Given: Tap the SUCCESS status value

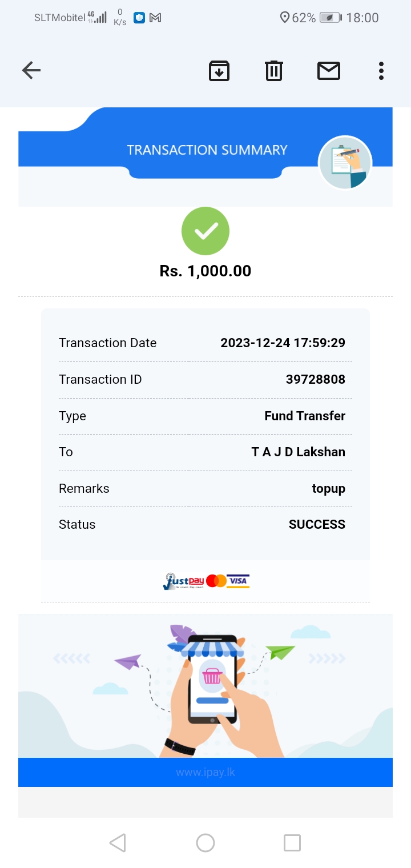Looking at the screenshot, I should pyautogui.click(x=317, y=525).
